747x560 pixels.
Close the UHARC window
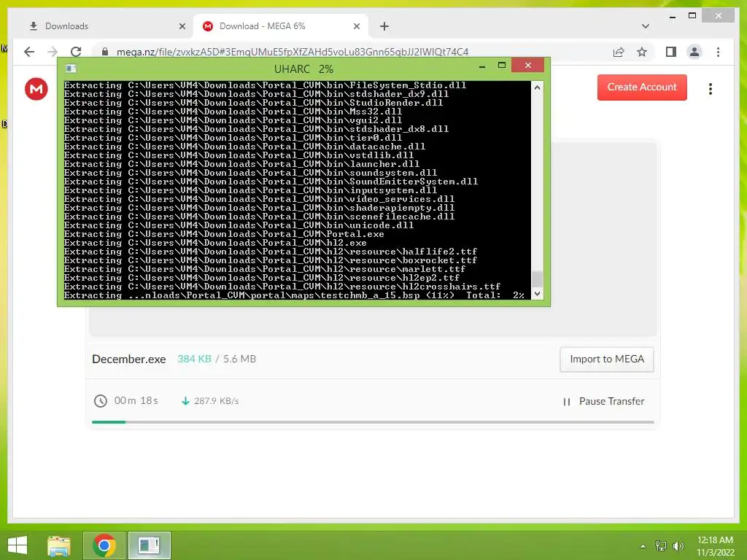pos(528,65)
